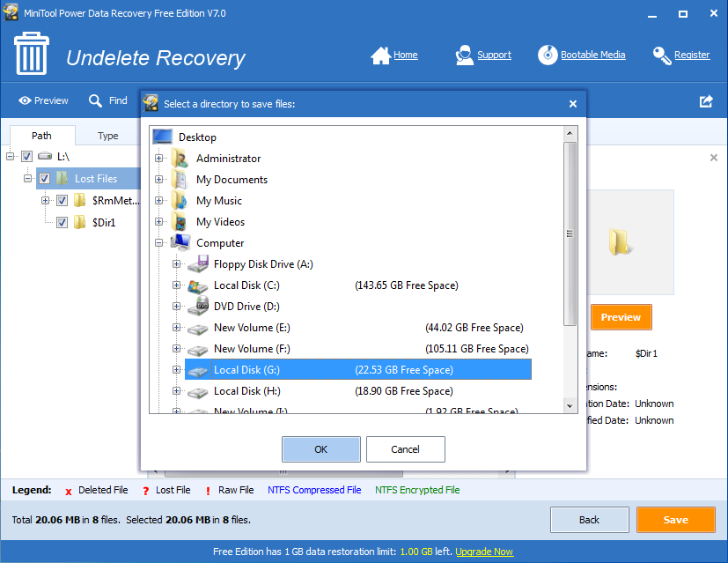Click the Administrator user folder icon
This screenshot has height=563, width=728.
coord(180,158)
